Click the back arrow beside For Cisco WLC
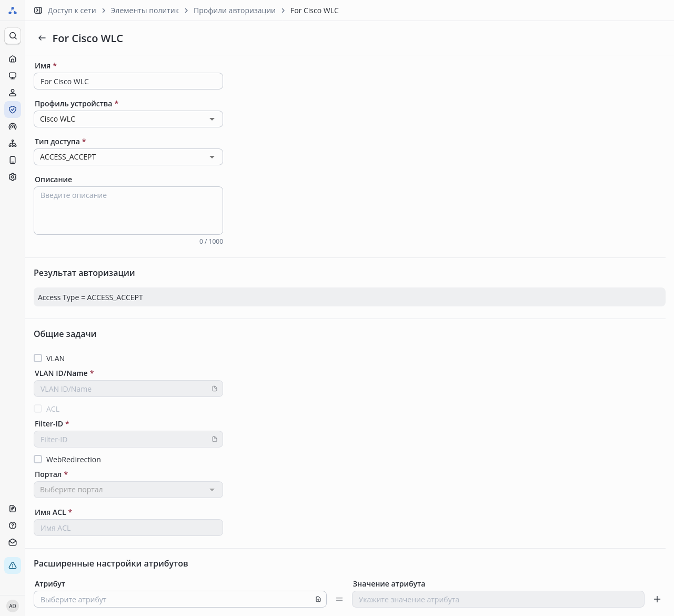Image resolution: width=674 pixels, height=616 pixels. click(42, 38)
